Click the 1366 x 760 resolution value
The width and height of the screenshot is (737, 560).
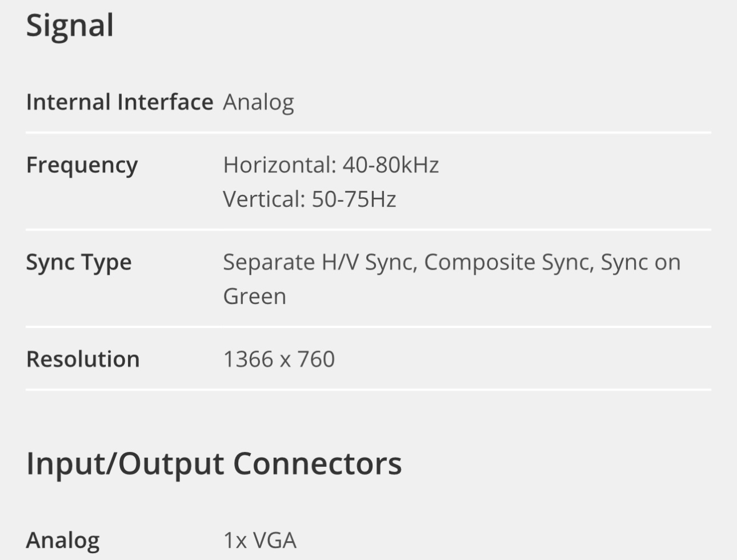pyautogui.click(x=279, y=359)
